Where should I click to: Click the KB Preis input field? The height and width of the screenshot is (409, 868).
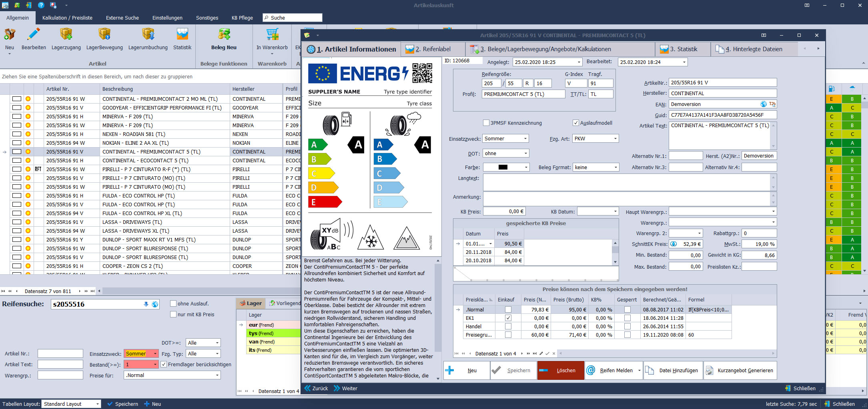pyautogui.click(x=504, y=211)
